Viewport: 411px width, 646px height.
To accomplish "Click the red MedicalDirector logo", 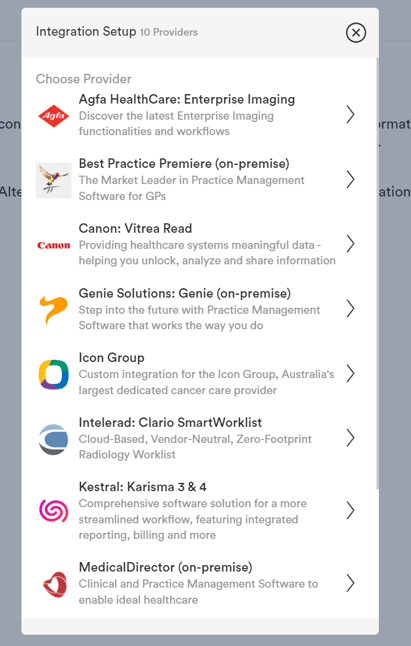I will tap(55, 584).
